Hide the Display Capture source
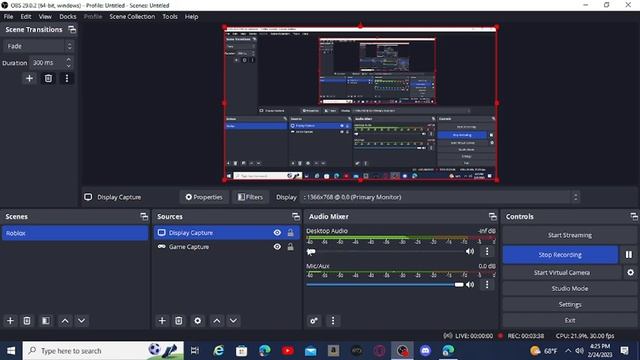Screen dimensions: 640x360 pos(277,233)
